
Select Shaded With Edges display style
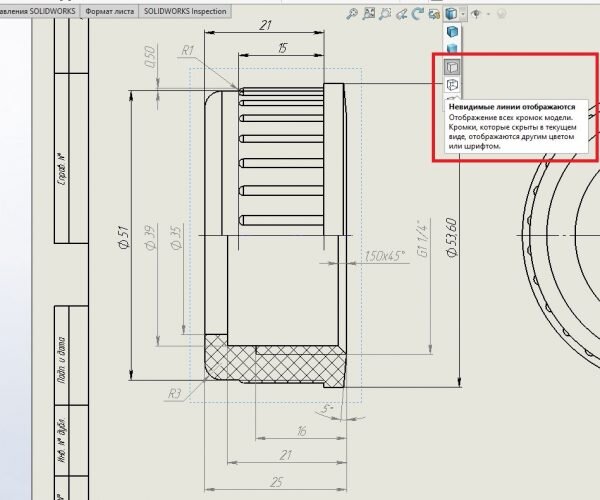tap(452, 31)
